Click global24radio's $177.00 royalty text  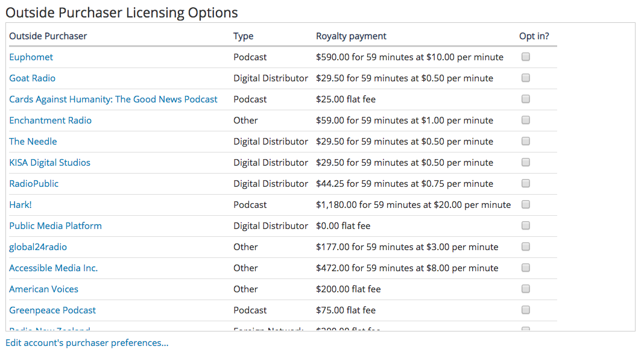pos(407,247)
